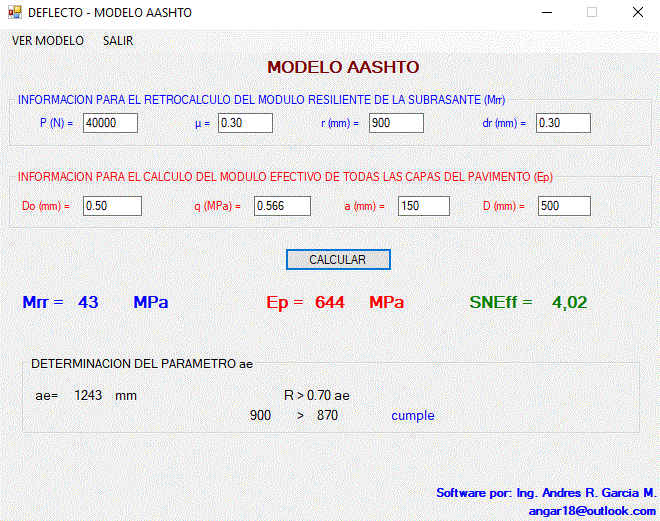The height and width of the screenshot is (521, 660).
Task: Click the 'r (mm) =' label
Action: click(x=340, y=123)
